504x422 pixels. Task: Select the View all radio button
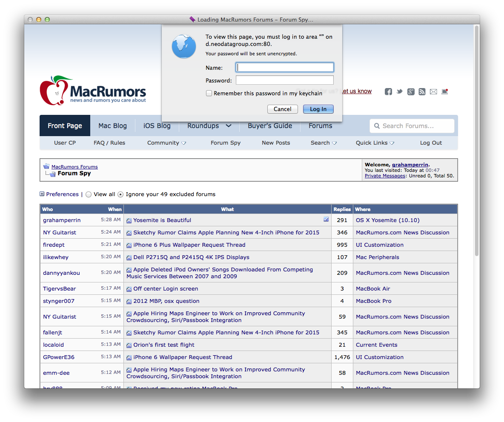pos(89,194)
